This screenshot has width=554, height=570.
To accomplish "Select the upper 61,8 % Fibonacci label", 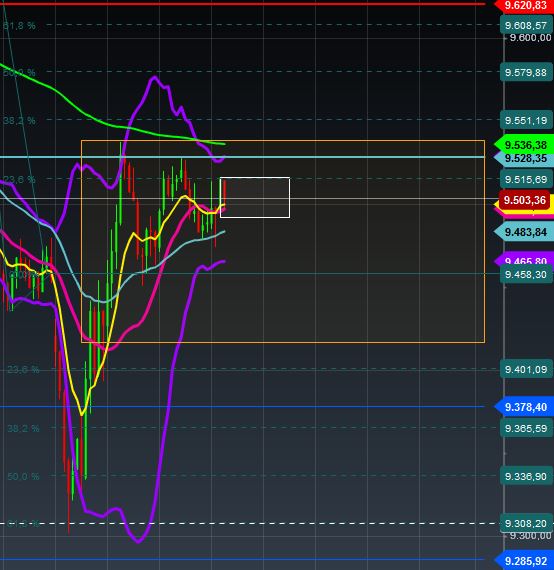I will 19,25.
